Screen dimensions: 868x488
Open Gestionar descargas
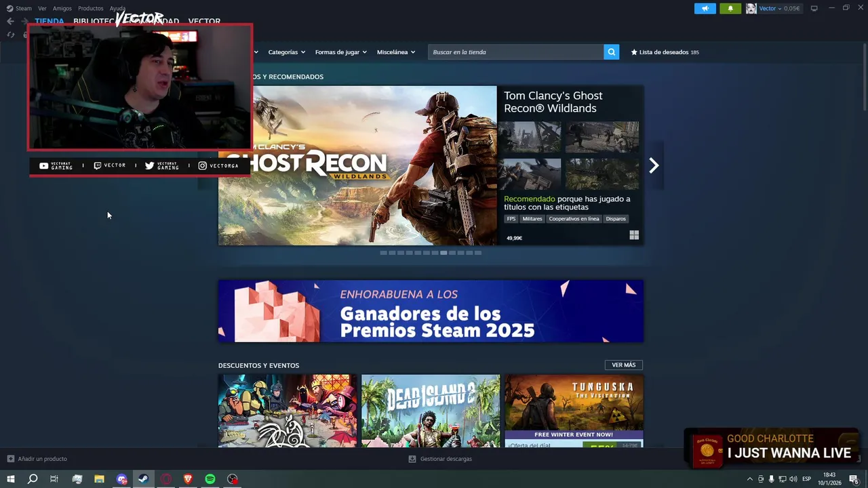446,459
